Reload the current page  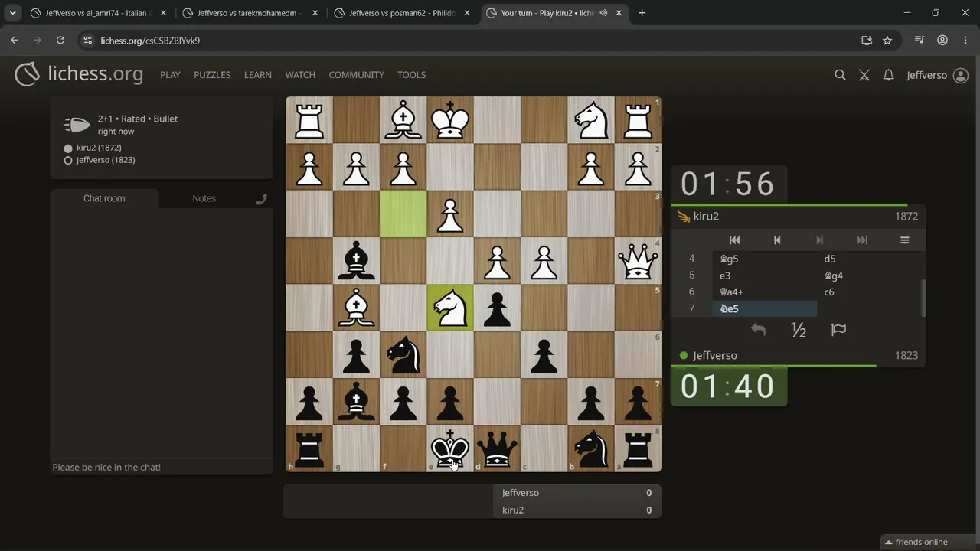pos(60,41)
